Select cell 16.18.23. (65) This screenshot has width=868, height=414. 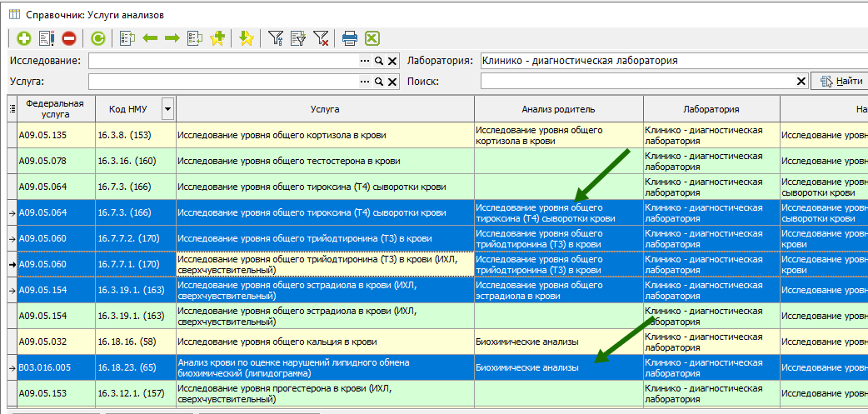point(136,367)
